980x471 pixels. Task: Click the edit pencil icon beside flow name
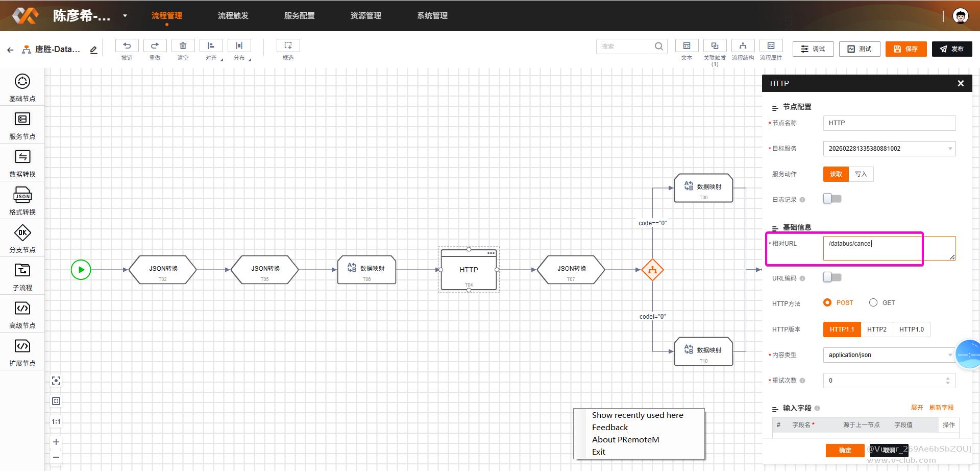coord(93,50)
